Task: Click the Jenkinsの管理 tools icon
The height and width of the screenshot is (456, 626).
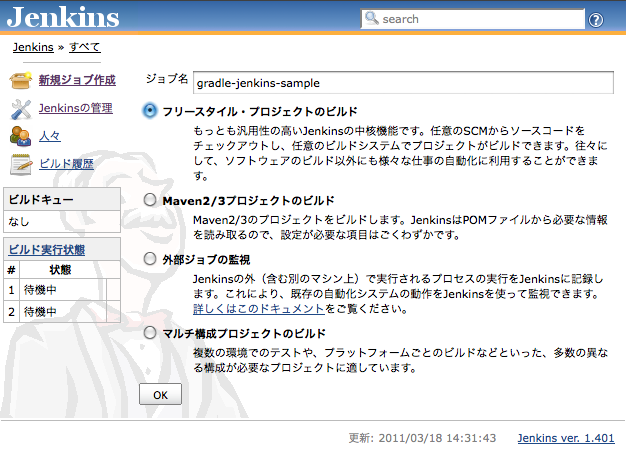Action: 21,109
